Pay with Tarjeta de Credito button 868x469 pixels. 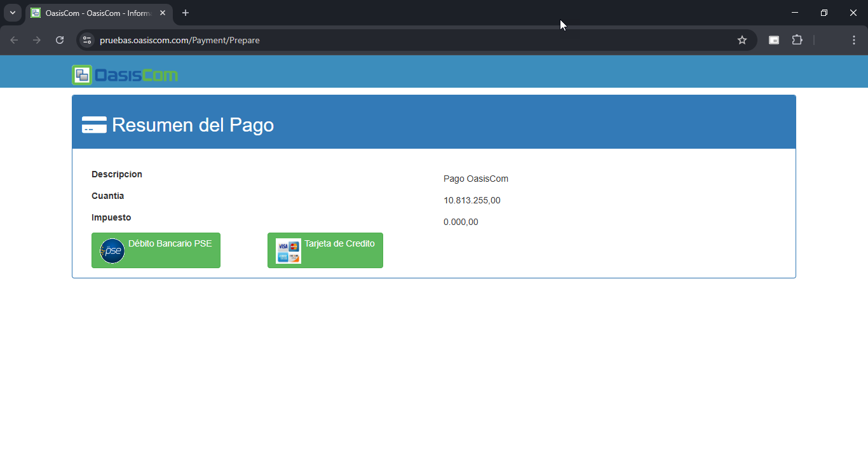tap(325, 250)
